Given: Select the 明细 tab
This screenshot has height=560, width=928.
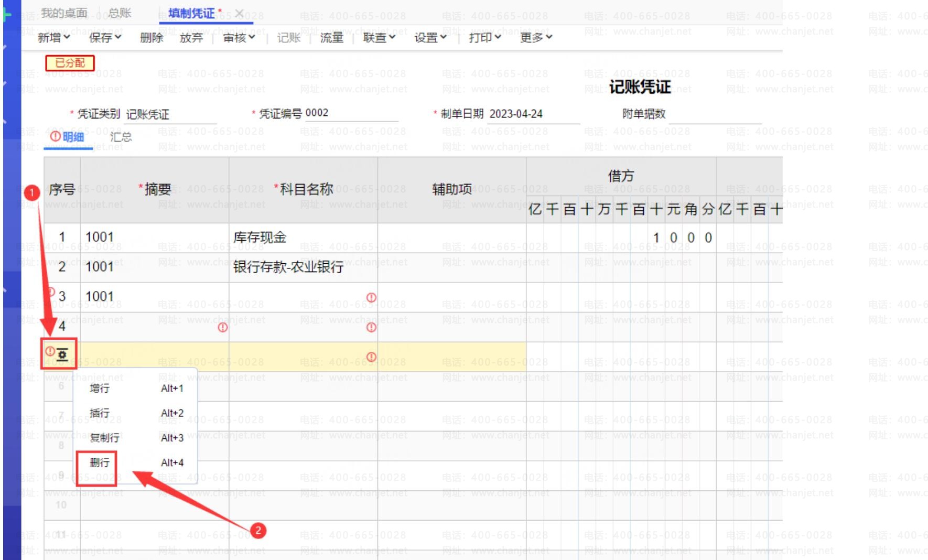Looking at the screenshot, I should click(68, 137).
